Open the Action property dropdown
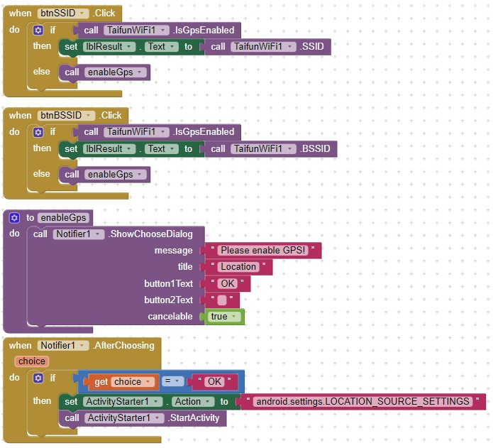Screen dimensions: 493x448 [208, 402]
